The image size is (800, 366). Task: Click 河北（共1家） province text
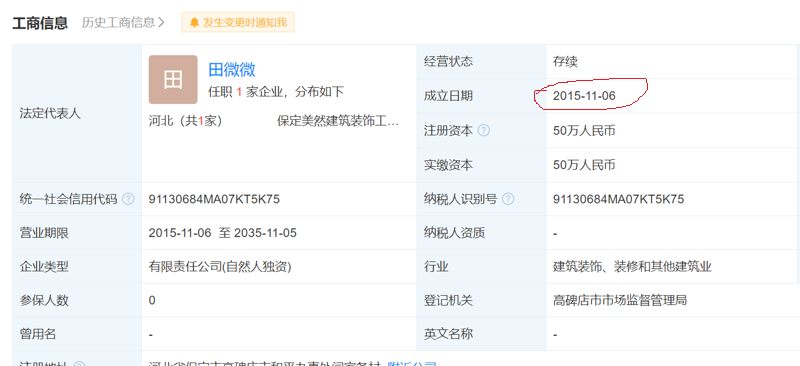point(185,121)
